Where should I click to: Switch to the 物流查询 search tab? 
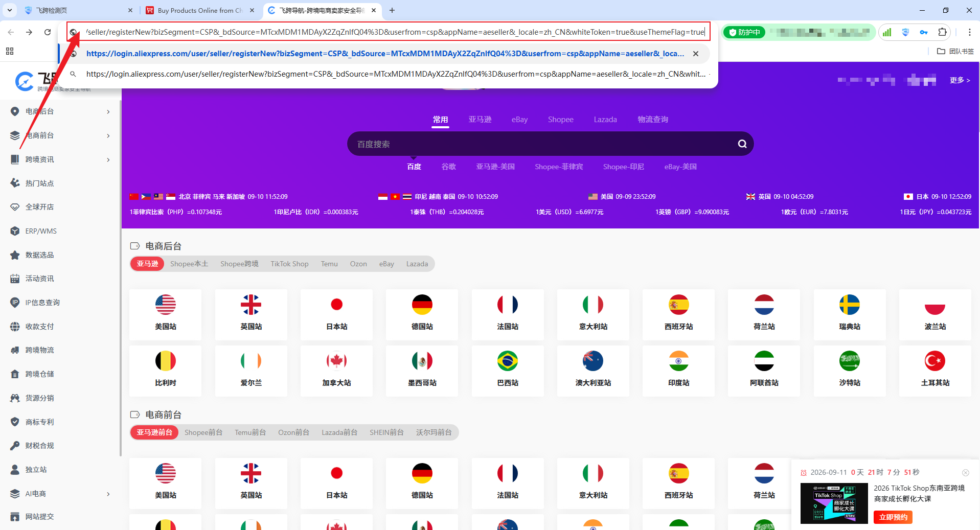tap(653, 120)
